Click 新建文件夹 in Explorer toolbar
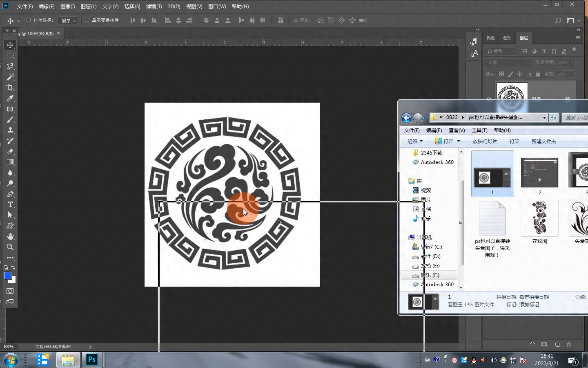This screenshot has height=368, width=588. coord(543,141)
